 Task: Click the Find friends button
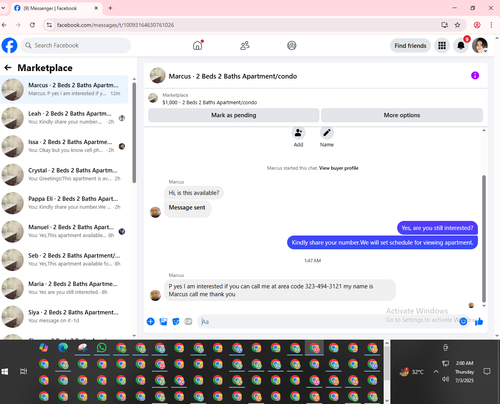tap(410, 46)
